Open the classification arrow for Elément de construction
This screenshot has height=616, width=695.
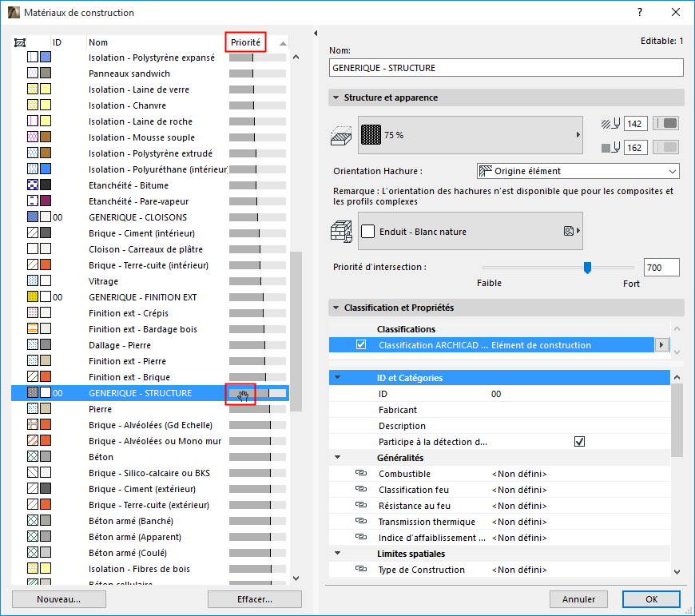[x=661, y=345]
